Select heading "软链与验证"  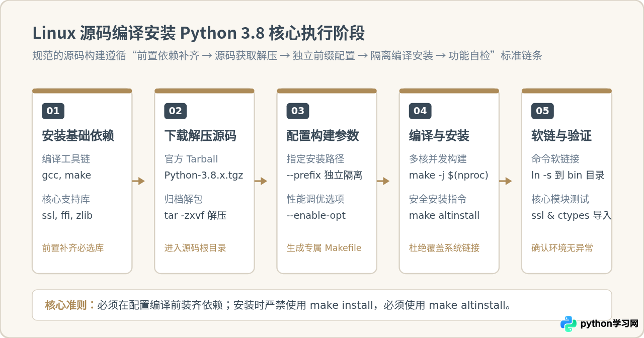coord(561,136)
